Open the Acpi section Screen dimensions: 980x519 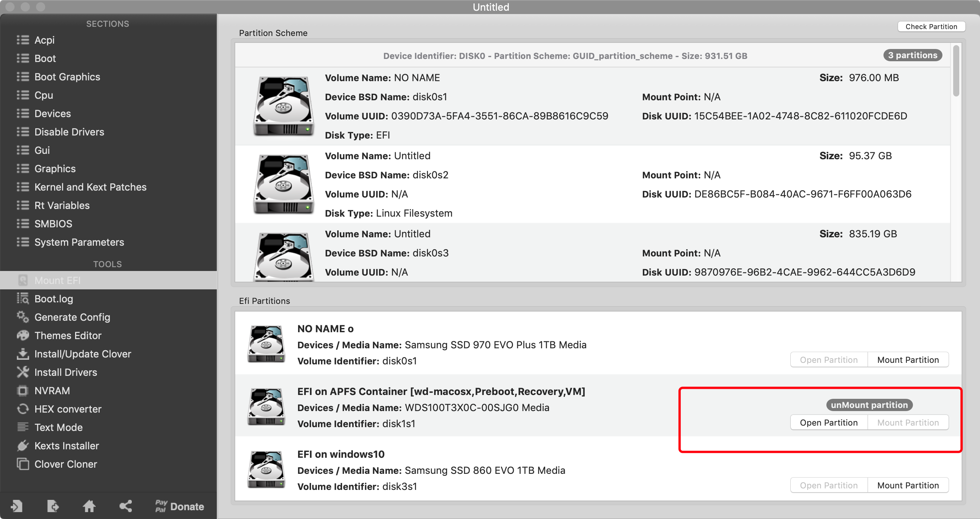tap(44, 40)
